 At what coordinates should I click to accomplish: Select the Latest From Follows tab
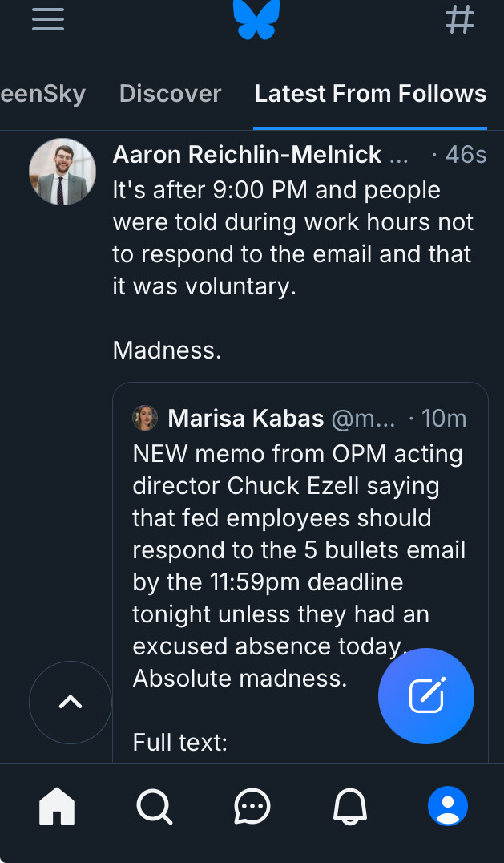pyautogui.click(x=370, y=94)
